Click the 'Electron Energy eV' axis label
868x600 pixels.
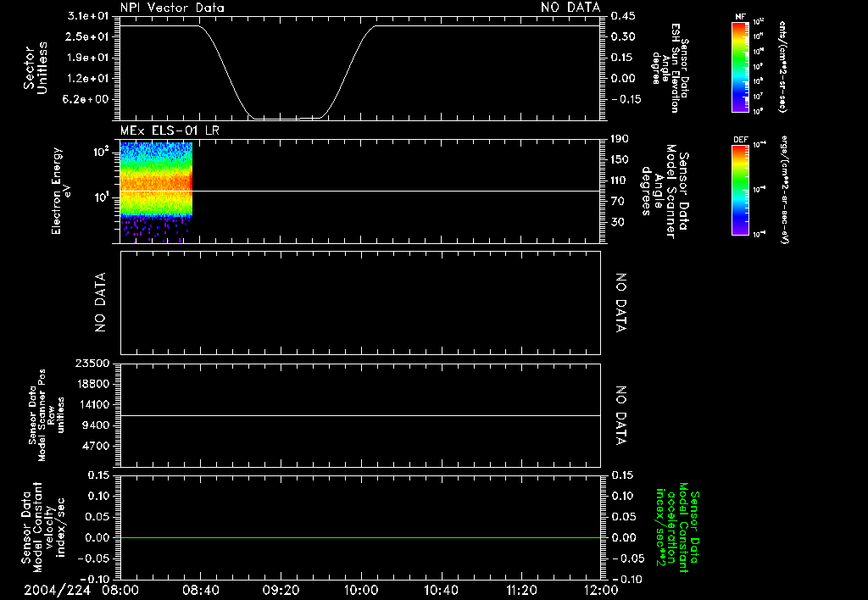[x=61, y=191]
